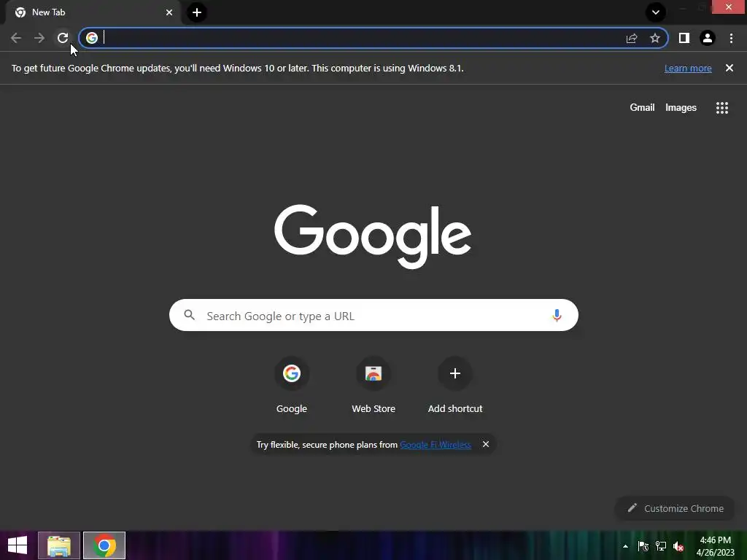Click the Customize Chrome button
The image size is (747, 560).
(x=675, y=508)
